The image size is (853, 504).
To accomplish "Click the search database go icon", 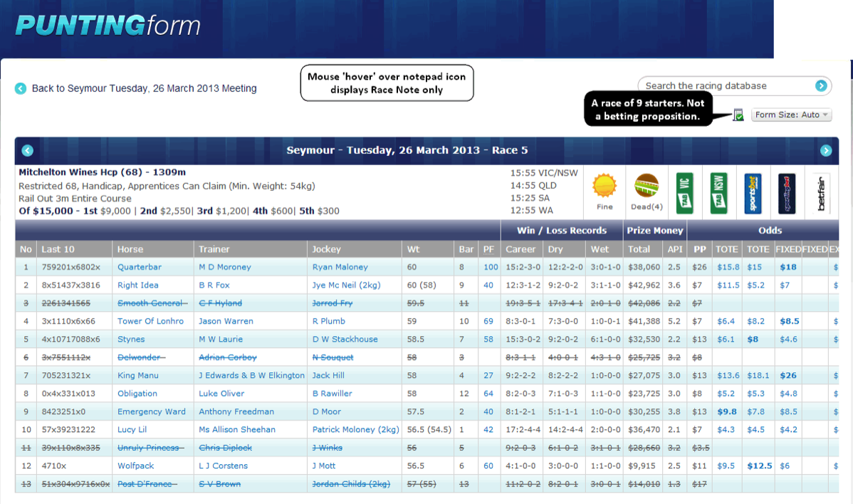I will (821, 85).
